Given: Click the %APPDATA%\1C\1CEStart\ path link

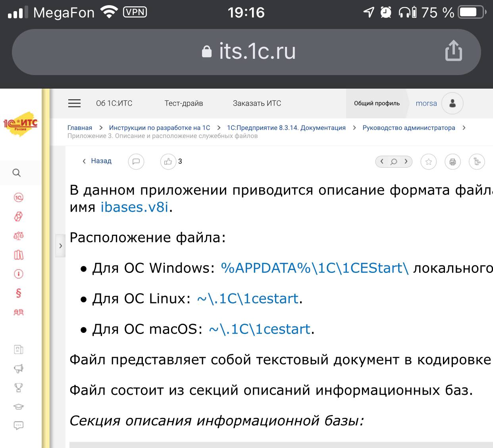Looking at the screenshot, I should point(315,268).
